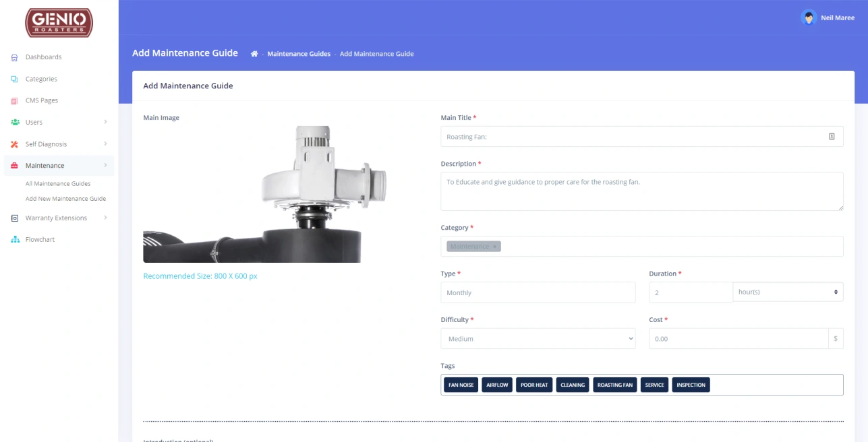Open the Dashboards menu item
The height and width of the screenshot is (442, 868).
(44, 57)
